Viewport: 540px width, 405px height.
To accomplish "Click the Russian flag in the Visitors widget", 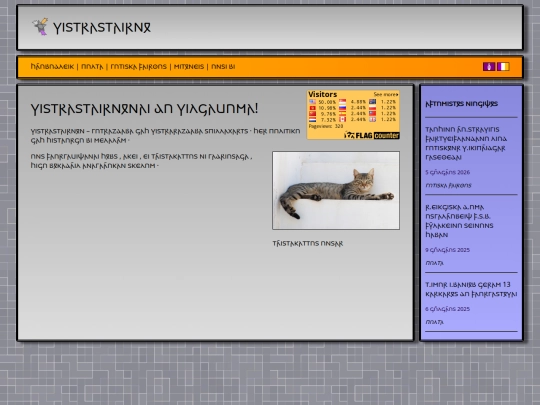I will click(x=342, y=107).
